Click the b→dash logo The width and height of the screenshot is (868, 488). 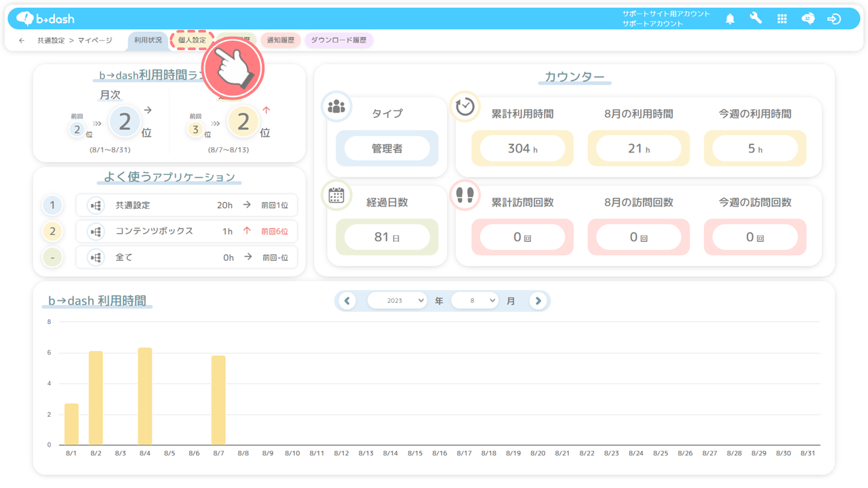tap(45, 19)
